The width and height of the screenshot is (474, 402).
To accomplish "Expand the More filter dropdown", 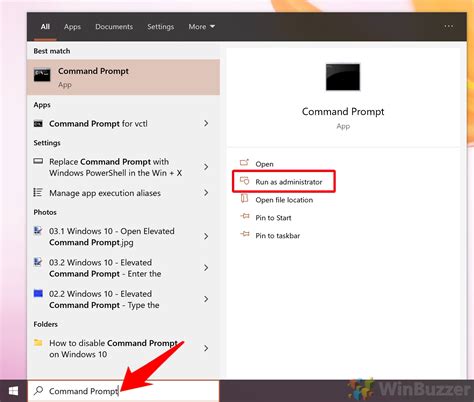I will (x=201, y=27).
